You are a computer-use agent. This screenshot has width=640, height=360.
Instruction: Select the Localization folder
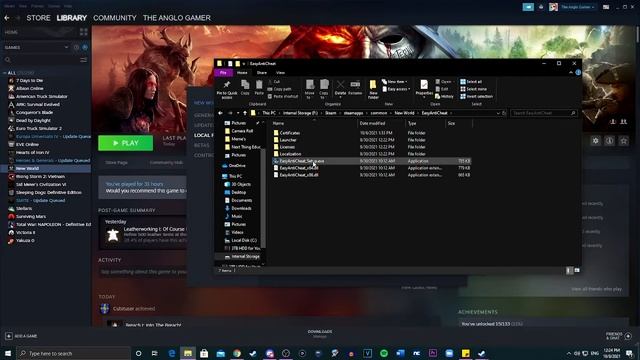coord(290,154)
